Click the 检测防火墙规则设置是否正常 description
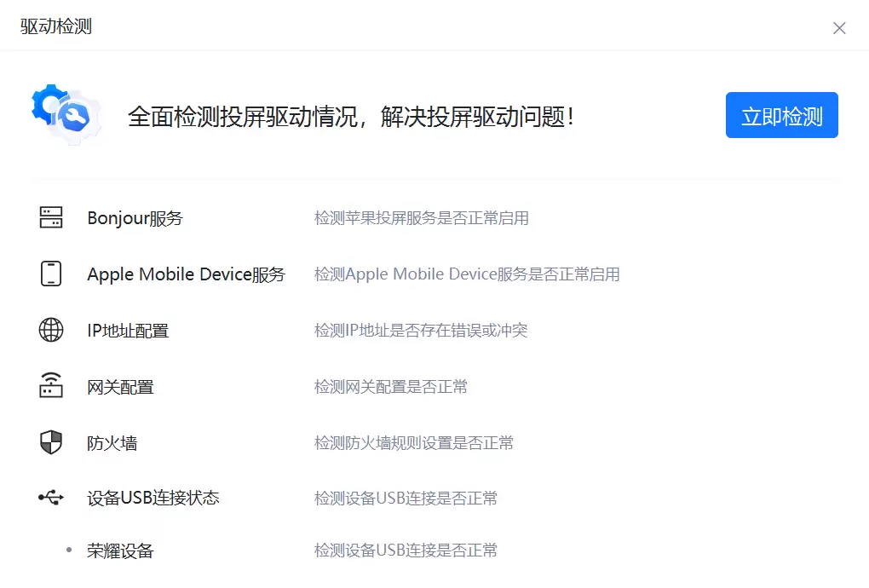The image size is (869, 588). pos(413,443)
